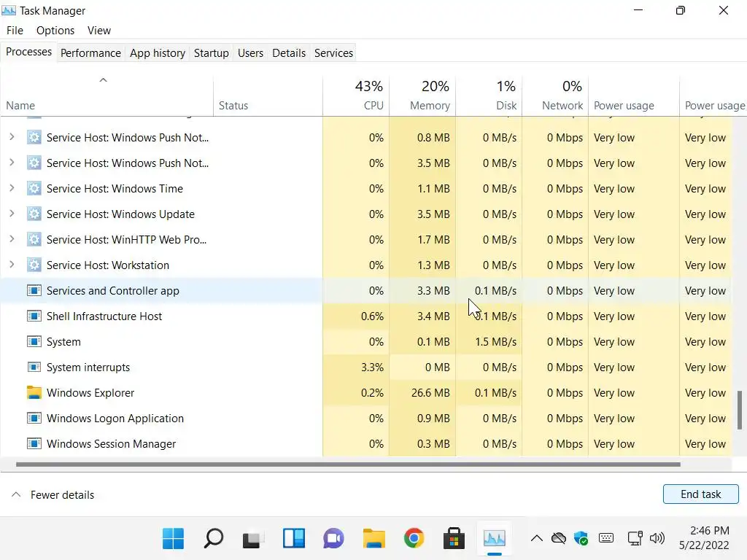The width and height of the screenshot is (747, 560).
Task: Open the File menu
Action: click(15, 31)
